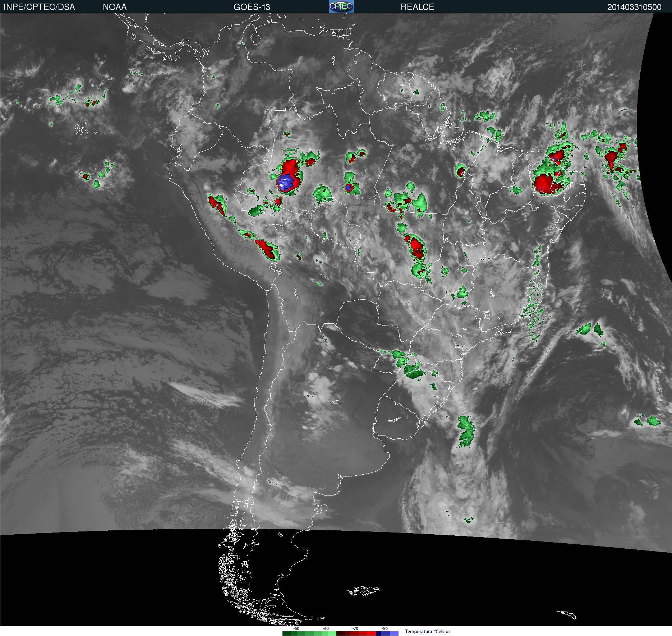This screenshot has width=672, height=636.
Task: Click the -80 label on temperature scale
Action: tap(385, 628)
